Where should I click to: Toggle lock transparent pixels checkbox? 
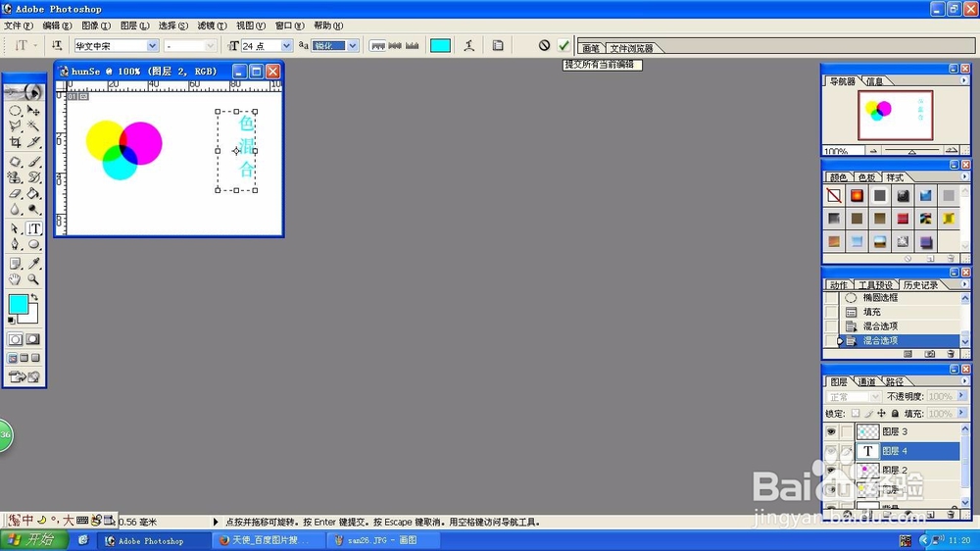[x=856, y=414]
